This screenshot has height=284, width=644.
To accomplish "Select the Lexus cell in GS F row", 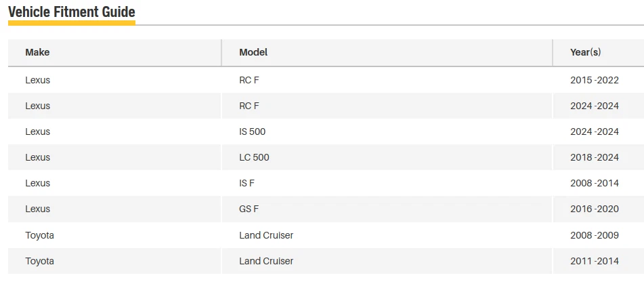I will [x=38, y=209].
